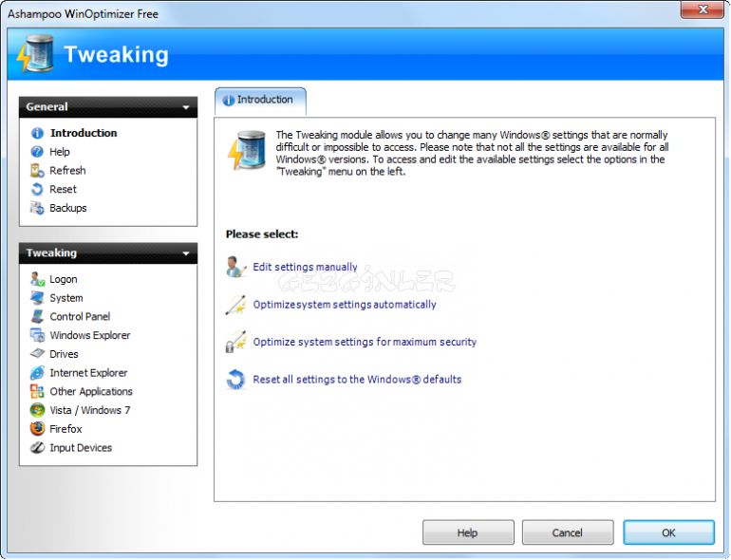
Task: Open Backups in General list
Action: coord(68,208)
